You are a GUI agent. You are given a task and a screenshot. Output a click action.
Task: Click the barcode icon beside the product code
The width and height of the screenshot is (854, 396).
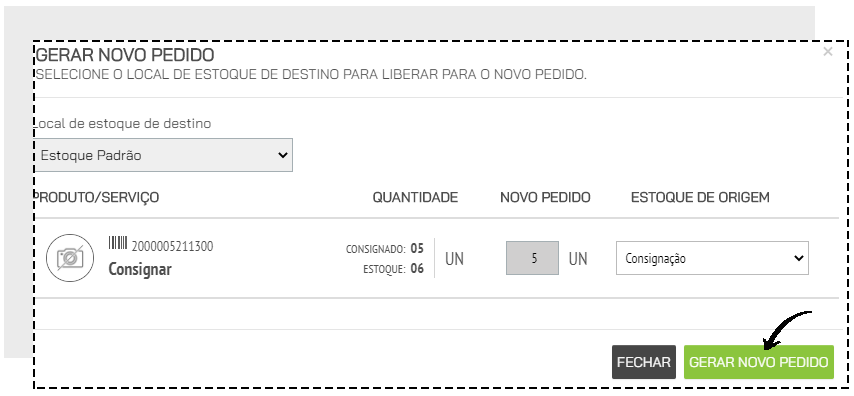click(x=118, y=243)
